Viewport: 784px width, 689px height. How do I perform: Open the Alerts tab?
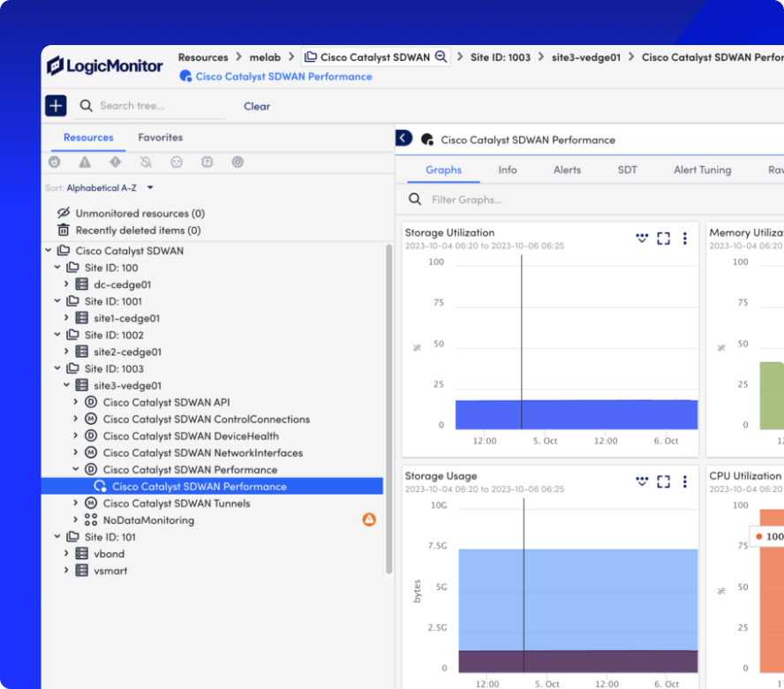(567, 170)
